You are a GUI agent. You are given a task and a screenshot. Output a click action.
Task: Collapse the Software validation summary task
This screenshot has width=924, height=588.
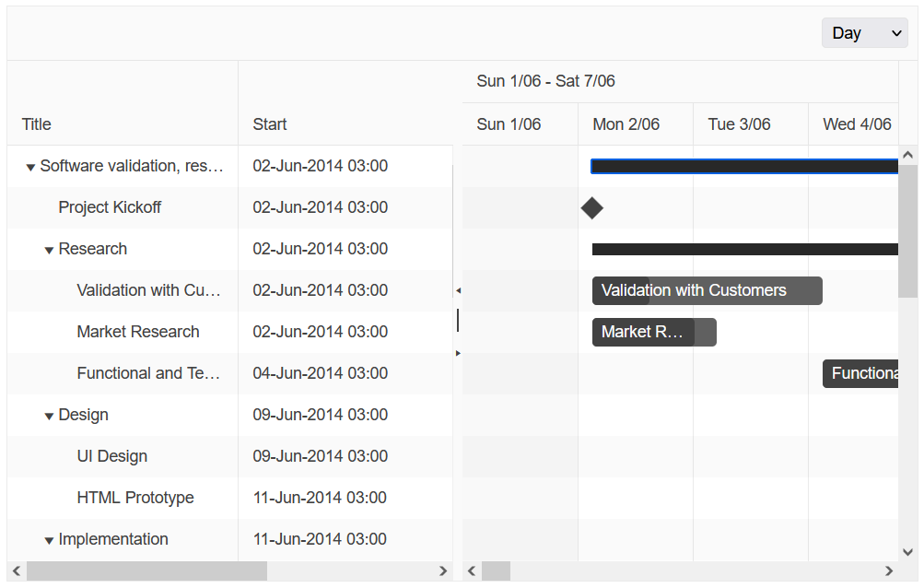pos(30,166)
